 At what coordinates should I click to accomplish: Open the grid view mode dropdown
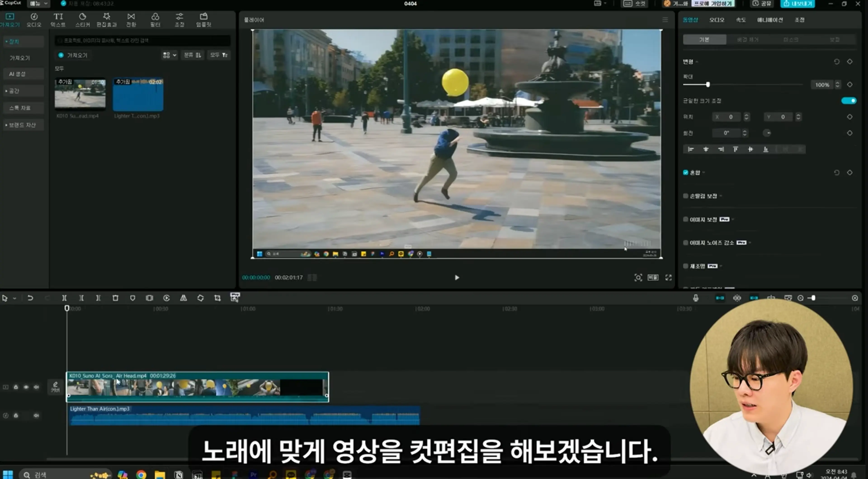pyautogui.click(x=170, y=55)
